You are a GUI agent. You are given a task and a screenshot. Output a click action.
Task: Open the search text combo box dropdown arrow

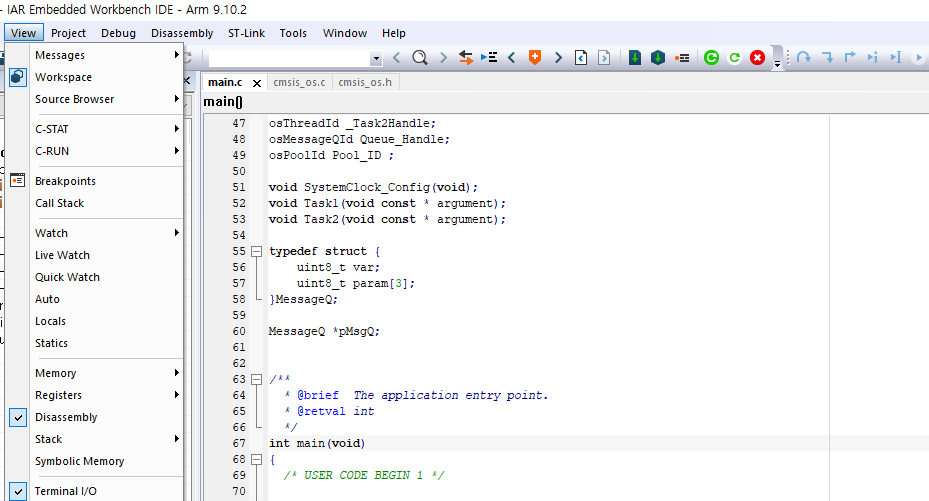(376, 58)
